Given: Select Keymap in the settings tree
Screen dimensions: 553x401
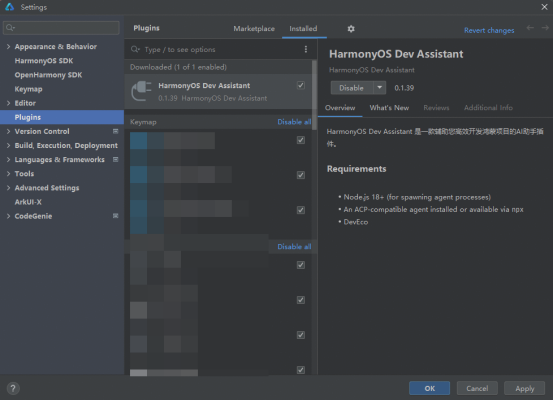Looking at the screenshot, I should pyautogui.click(x=28, y=89).
